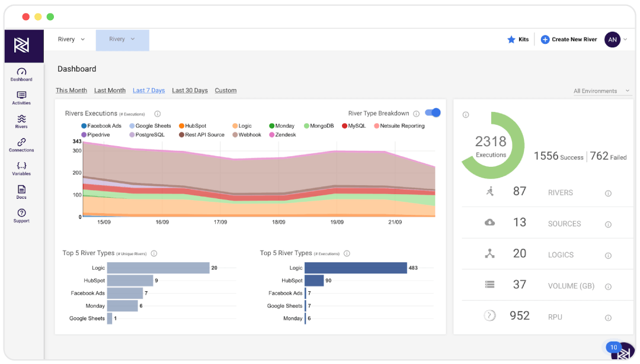Open the Support section
The image size is (640, 364).
21,216
